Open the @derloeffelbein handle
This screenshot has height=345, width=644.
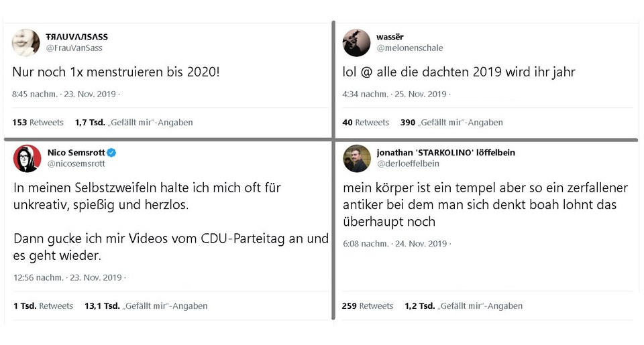pyautogui.click(x=409, y=163)
